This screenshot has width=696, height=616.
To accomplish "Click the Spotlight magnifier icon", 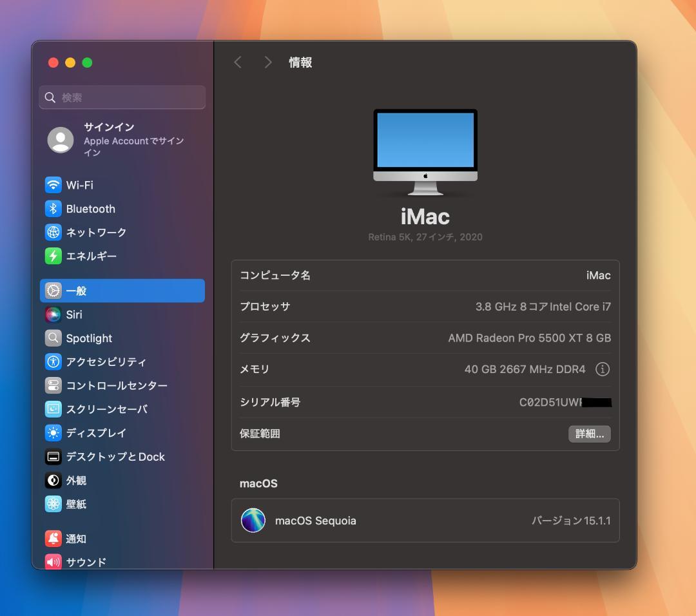I will [x=53, y=338].
